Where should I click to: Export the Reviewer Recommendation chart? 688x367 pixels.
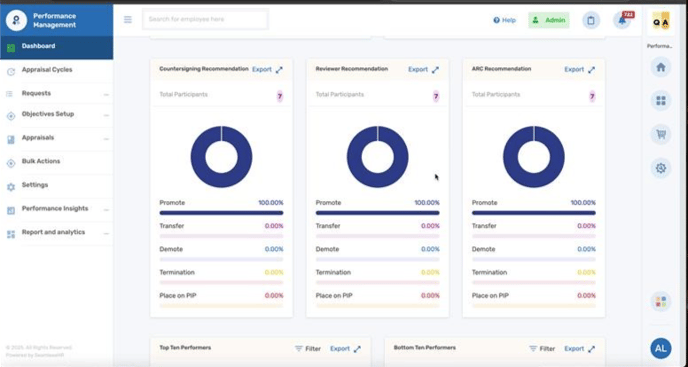coord(418,69)
